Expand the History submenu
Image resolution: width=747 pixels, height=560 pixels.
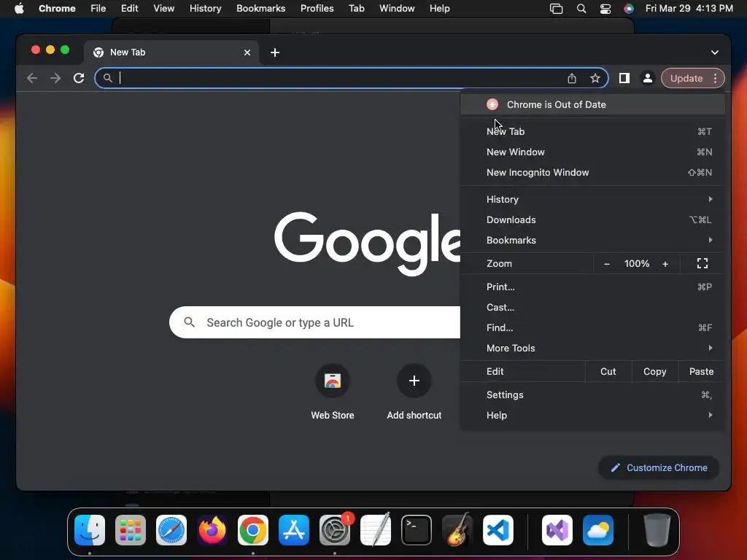point(592,199)
